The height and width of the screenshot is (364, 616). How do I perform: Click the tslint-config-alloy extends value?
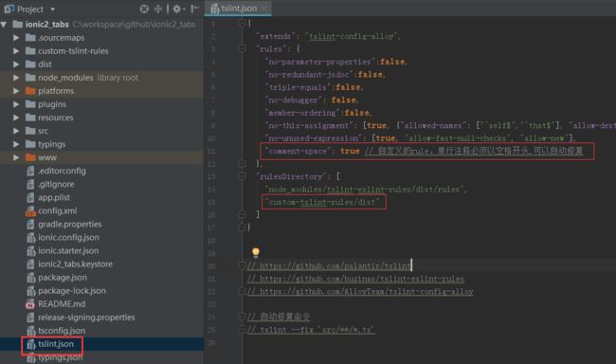(x=352, y=37)
